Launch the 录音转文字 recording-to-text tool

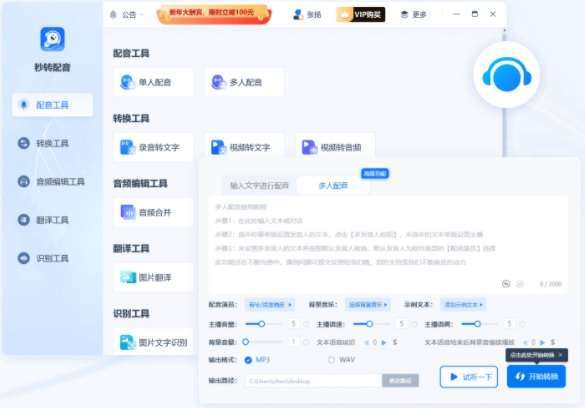click(153, 147)
